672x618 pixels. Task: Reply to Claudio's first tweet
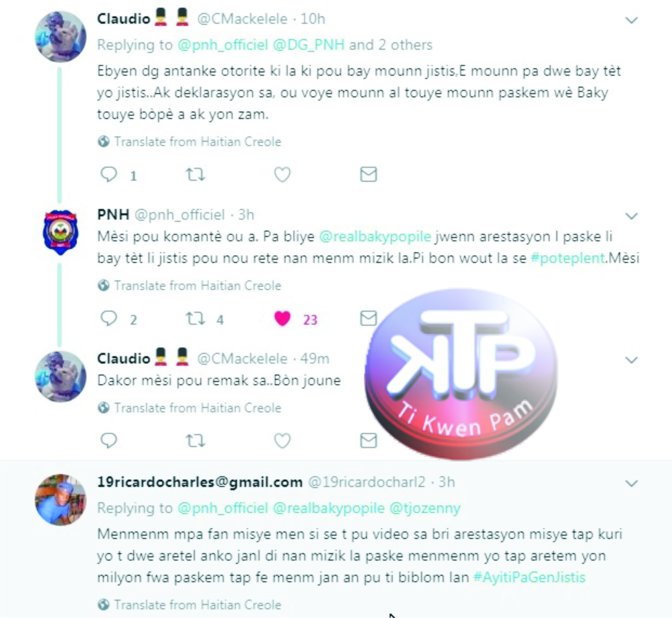[109, 174]
